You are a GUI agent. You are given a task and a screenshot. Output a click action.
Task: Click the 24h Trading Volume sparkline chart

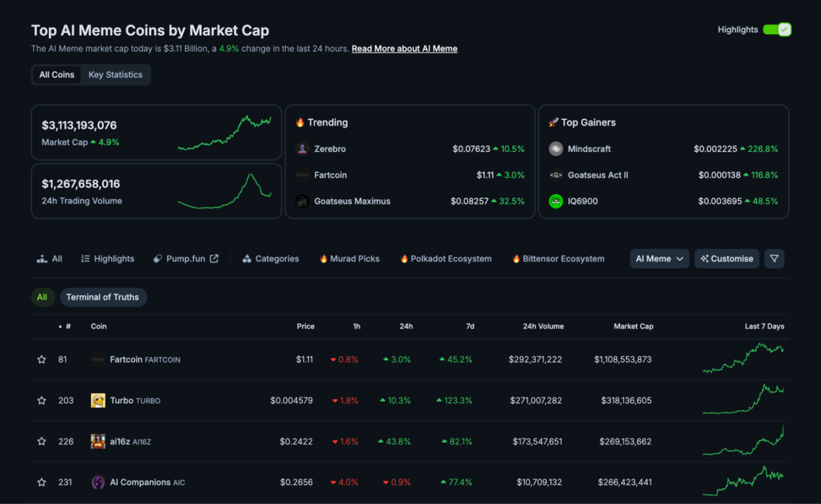tap(224, 191)
